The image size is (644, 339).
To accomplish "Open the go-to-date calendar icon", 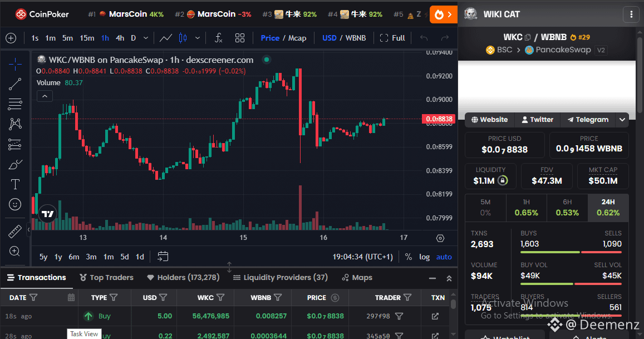I will [x=163, y=257].
